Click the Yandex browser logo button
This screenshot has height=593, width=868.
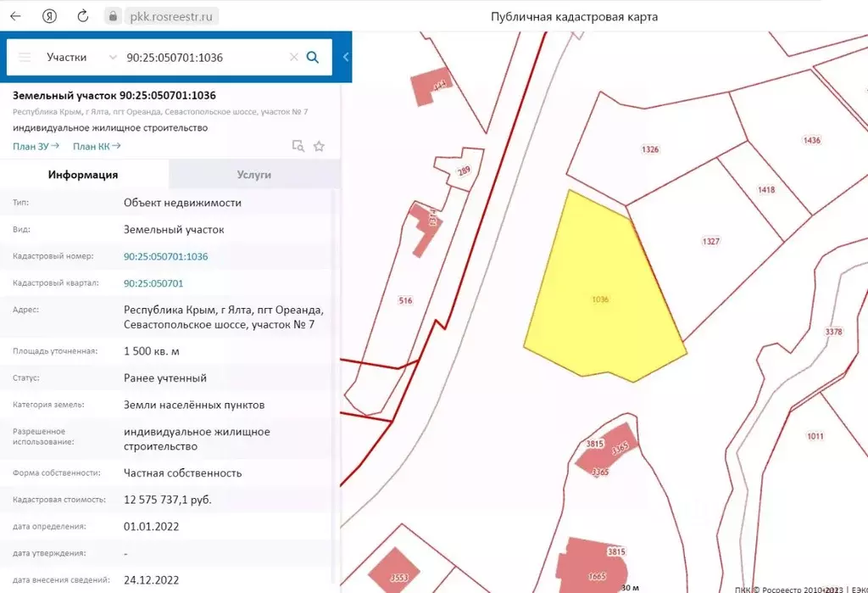[50, 16]
